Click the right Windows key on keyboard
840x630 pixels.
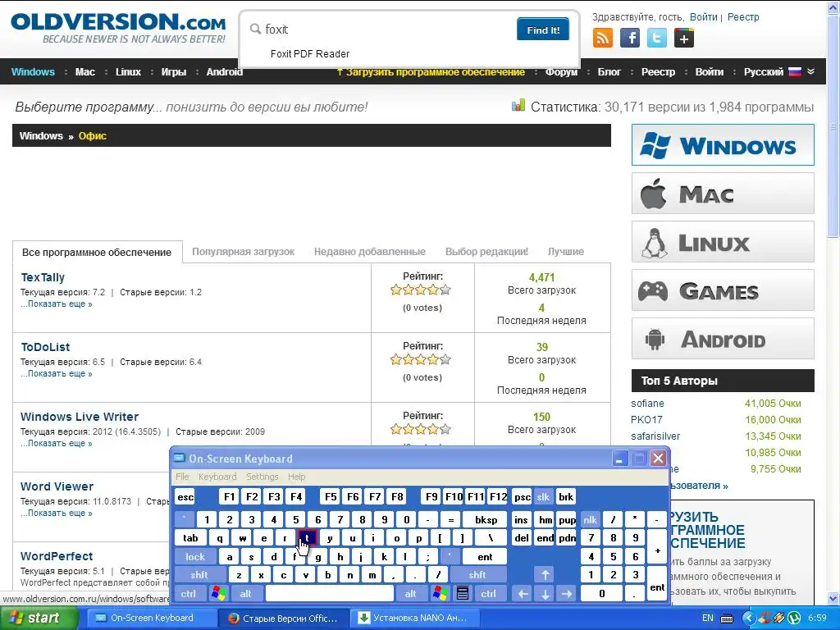pyautogui.click(x=441, y=593)
